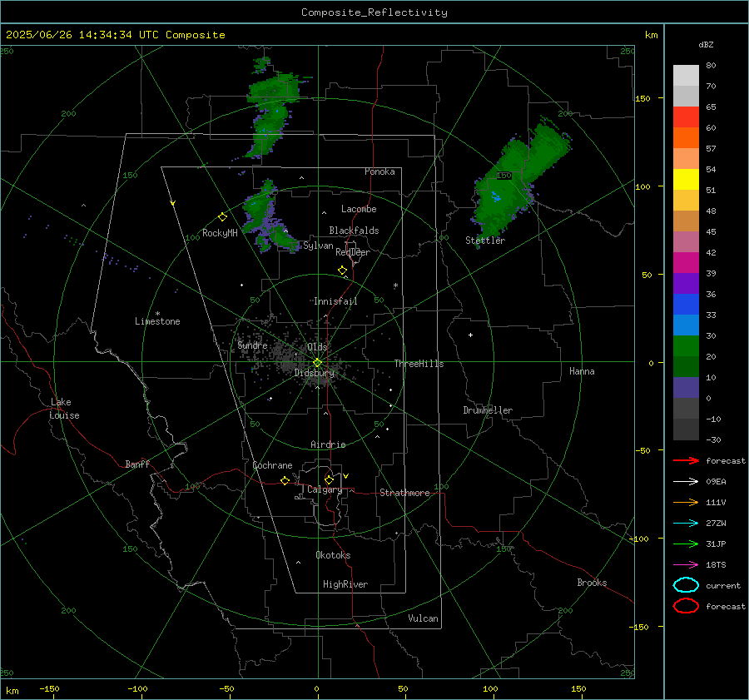The width and height of the screenshot is (749, 700).
Task: Select the blue storm core north of Stettler
Action: click(496, 196)
